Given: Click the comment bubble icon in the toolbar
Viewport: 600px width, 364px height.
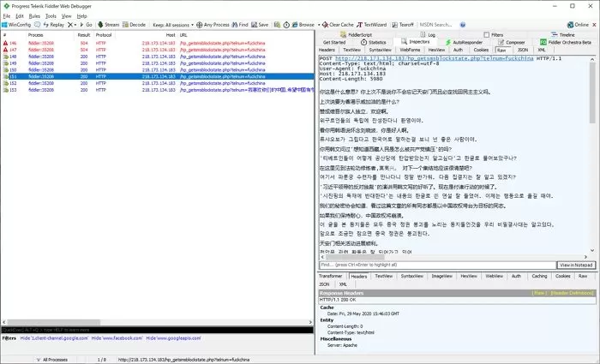Looking at the screenshot, I should click(37, 25).
